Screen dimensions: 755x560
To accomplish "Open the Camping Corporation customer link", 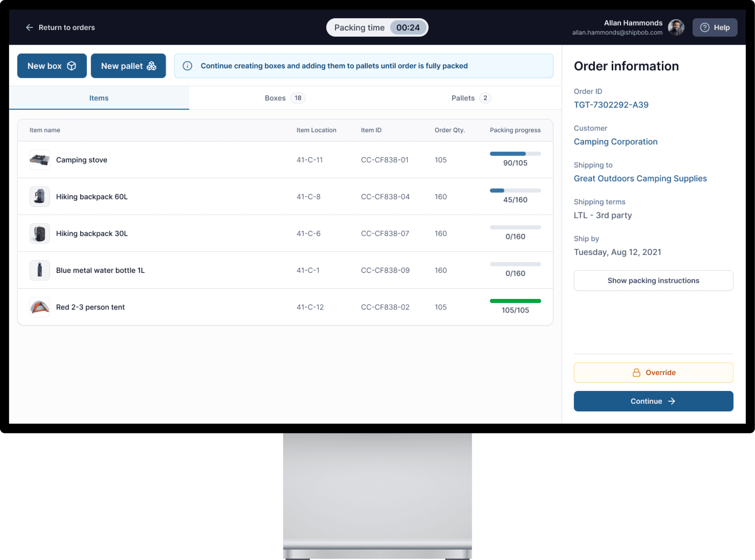I will 616,142.
